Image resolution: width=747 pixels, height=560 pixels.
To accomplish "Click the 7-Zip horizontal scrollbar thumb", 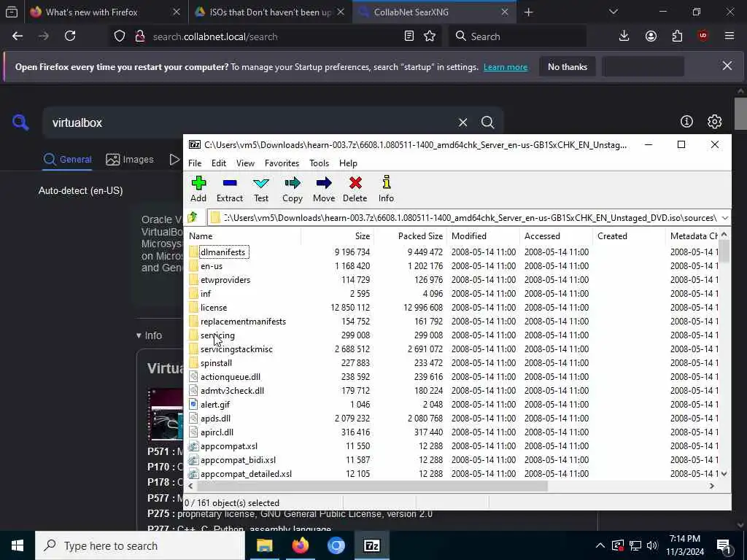I will click(372, 486).
